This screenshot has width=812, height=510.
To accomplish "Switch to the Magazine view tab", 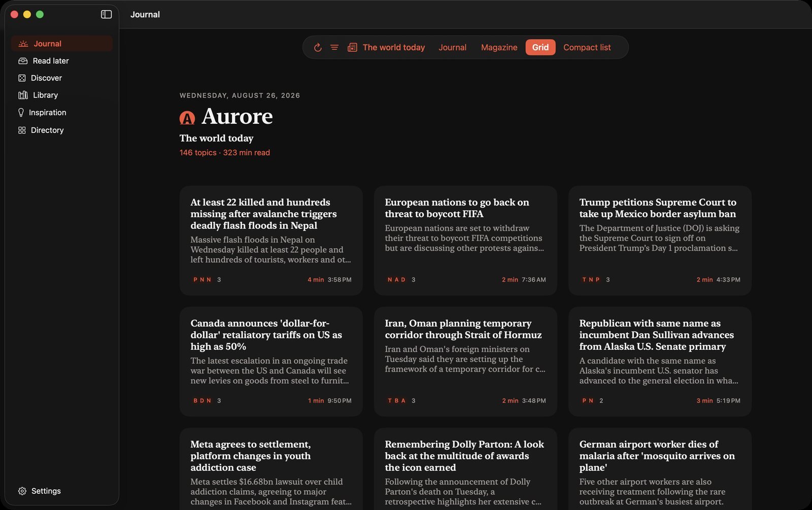I will (x=499, y=47).
